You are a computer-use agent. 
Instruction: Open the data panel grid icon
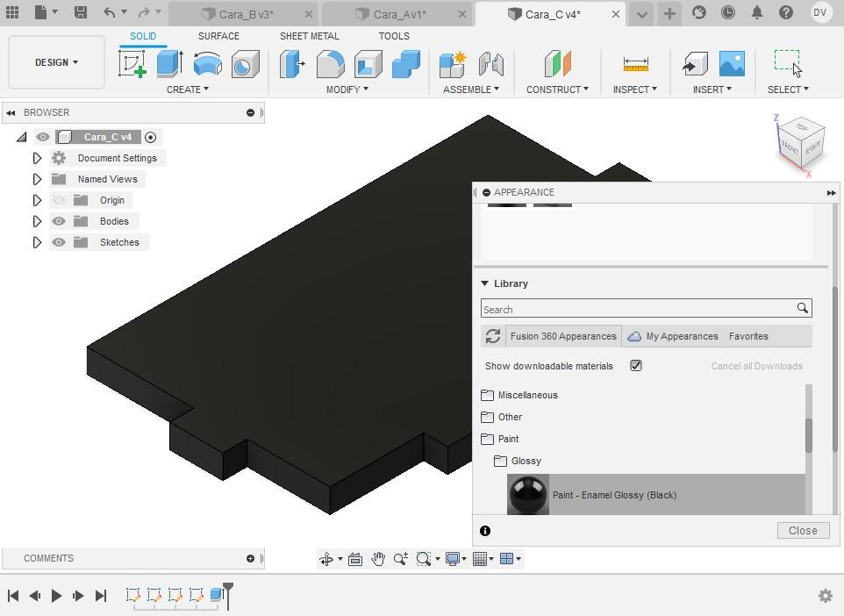point(11,12)
